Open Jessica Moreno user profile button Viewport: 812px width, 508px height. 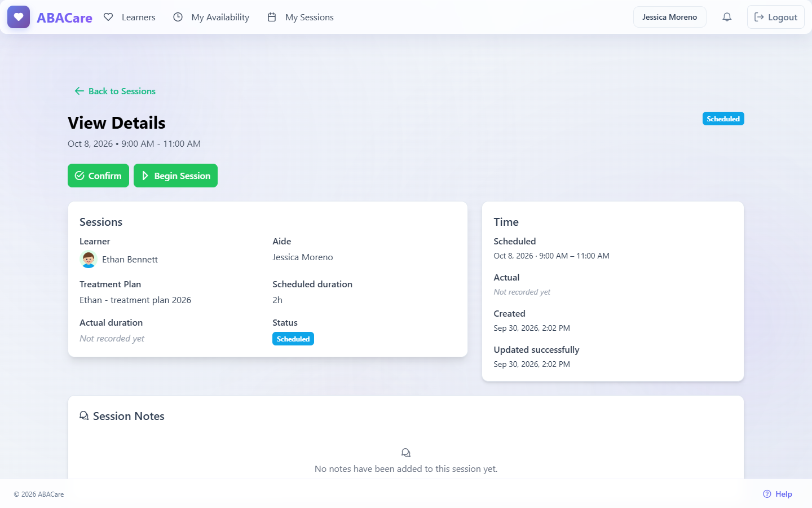tap(669, 17)
